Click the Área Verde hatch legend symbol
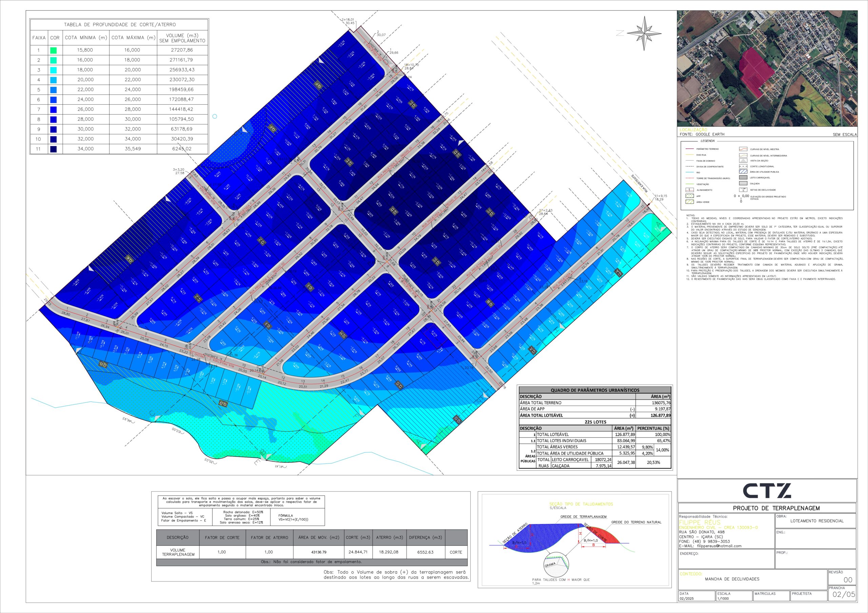The height and width of the screenshot is (613, 868). (x=690, y=202)
